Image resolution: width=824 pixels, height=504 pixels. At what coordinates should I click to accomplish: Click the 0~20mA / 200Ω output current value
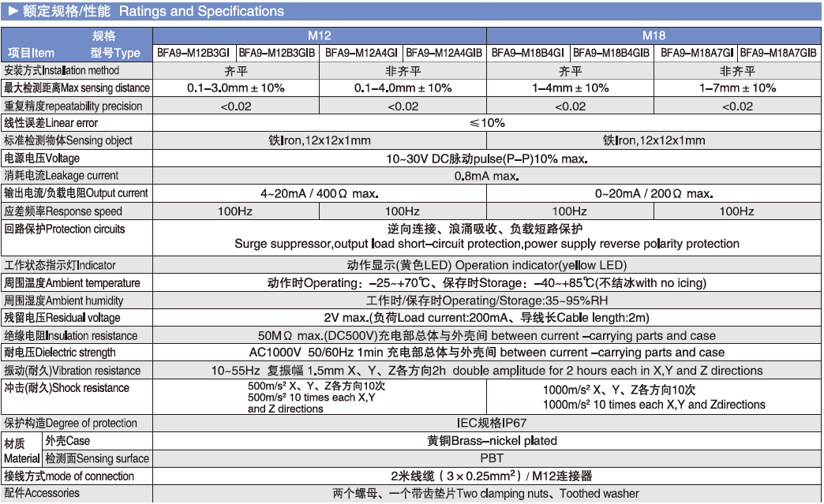[x=654, y=193]
